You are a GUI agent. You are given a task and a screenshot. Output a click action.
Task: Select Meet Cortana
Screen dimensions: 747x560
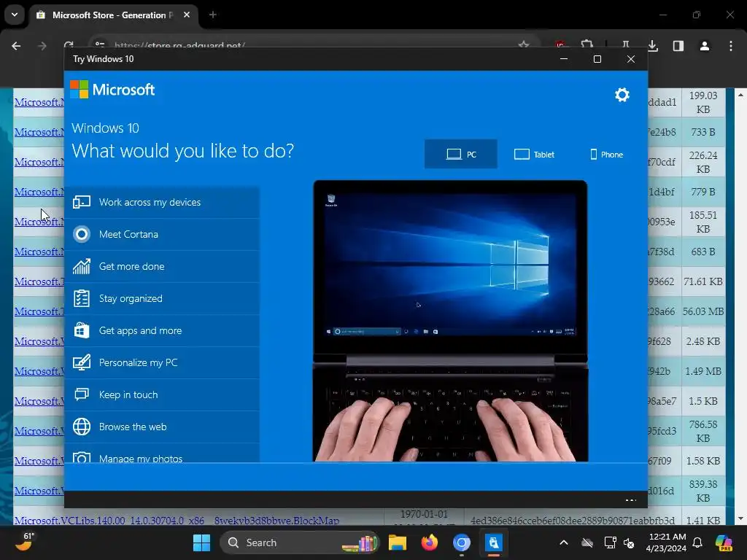tap(162, 234)
